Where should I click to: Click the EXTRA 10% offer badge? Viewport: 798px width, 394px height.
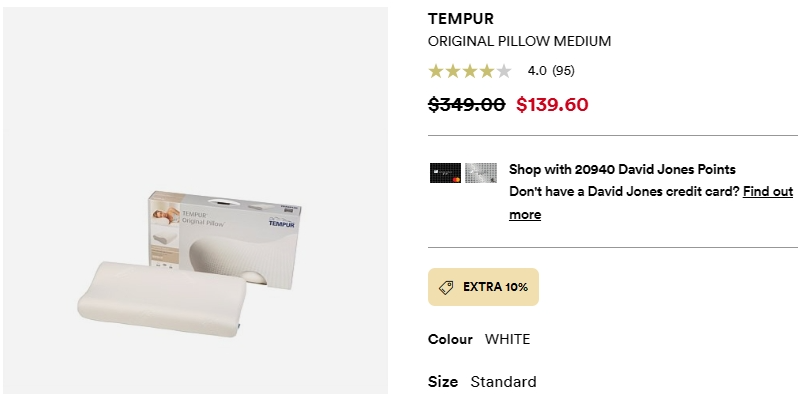[x=483, y=287]
